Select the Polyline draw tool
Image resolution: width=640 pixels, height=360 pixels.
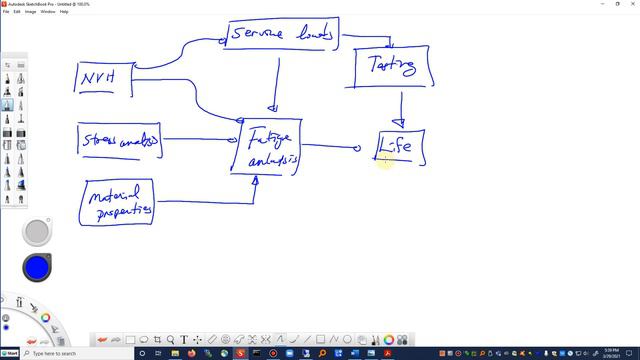click(x=334, y=340)
